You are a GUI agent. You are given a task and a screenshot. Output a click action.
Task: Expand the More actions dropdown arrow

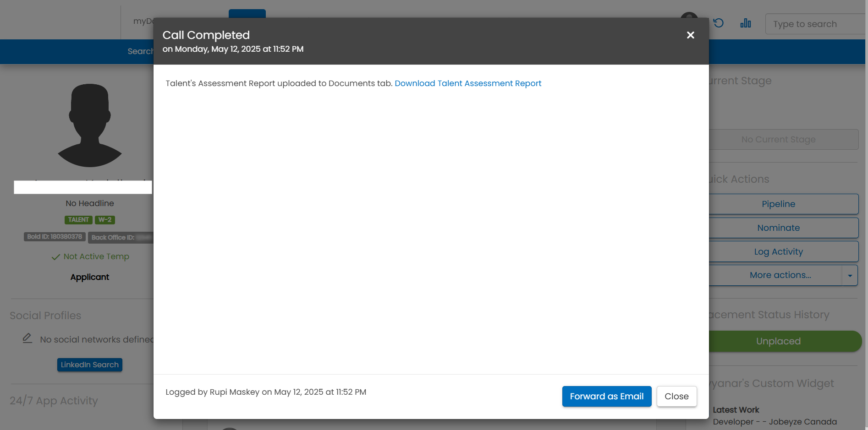pyautogui.click(x=850, y=275)
